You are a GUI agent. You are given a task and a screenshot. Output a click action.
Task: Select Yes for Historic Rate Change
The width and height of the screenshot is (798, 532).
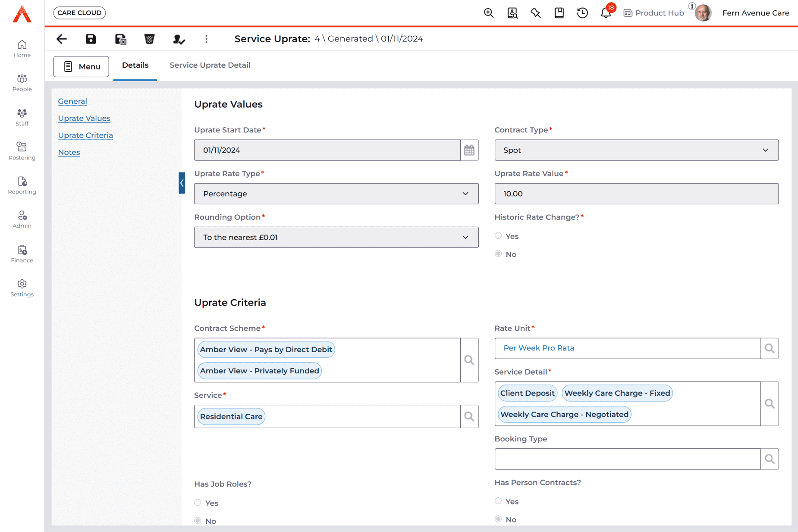coord(498,236)
